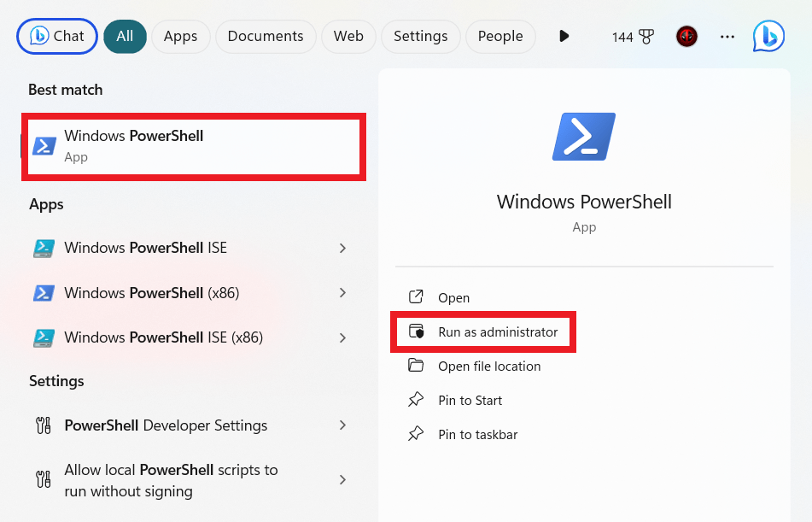Click the Windows PowerShell best match icon
This screenshot has height=522, width=812.
point(44,146)
